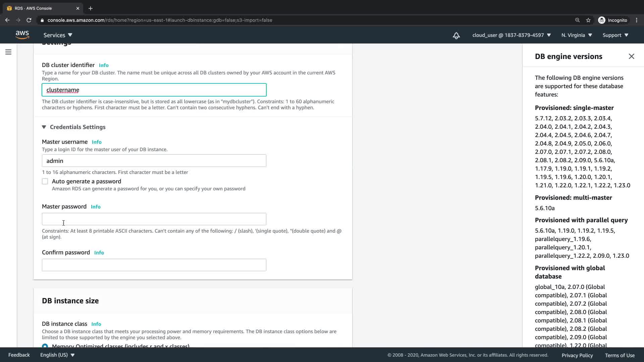Select Memory Optimized classes radio button
Viewport: 644px width, 362px height.
(x=45, y=346)
